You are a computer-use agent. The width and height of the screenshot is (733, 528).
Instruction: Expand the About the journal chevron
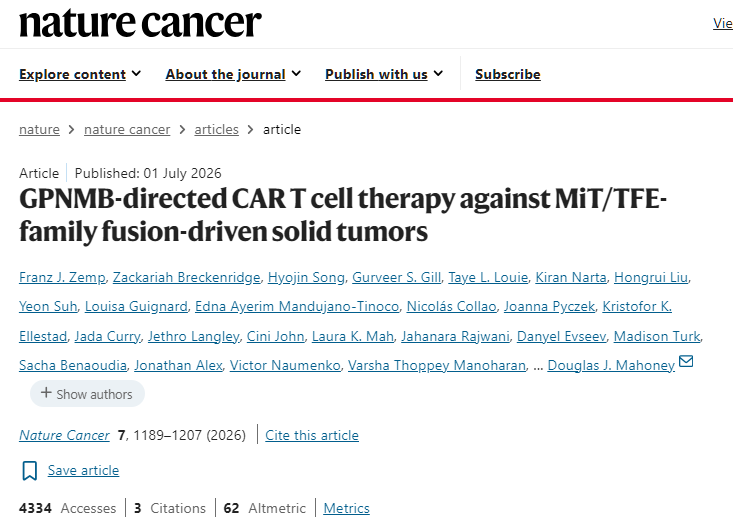pyautogui.click(x=296, y=73)
